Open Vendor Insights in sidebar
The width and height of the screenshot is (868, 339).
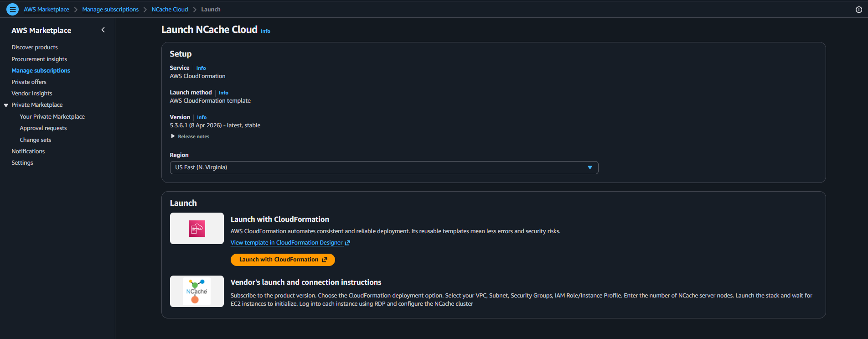click(32, 94)
